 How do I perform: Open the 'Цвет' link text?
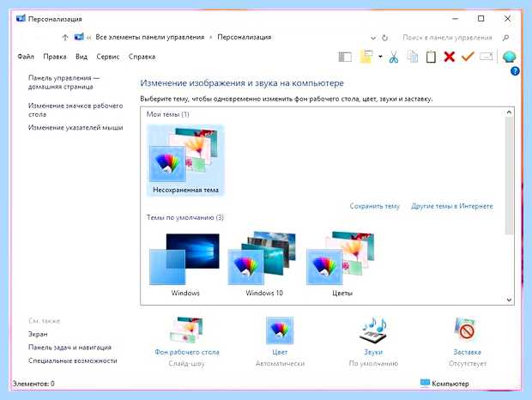280,352
